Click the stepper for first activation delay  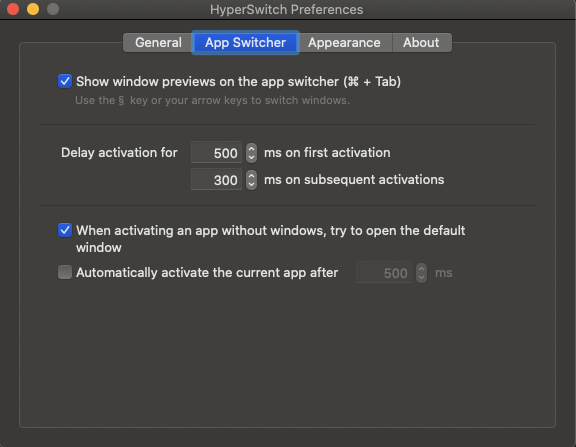(x=251, y=152)
